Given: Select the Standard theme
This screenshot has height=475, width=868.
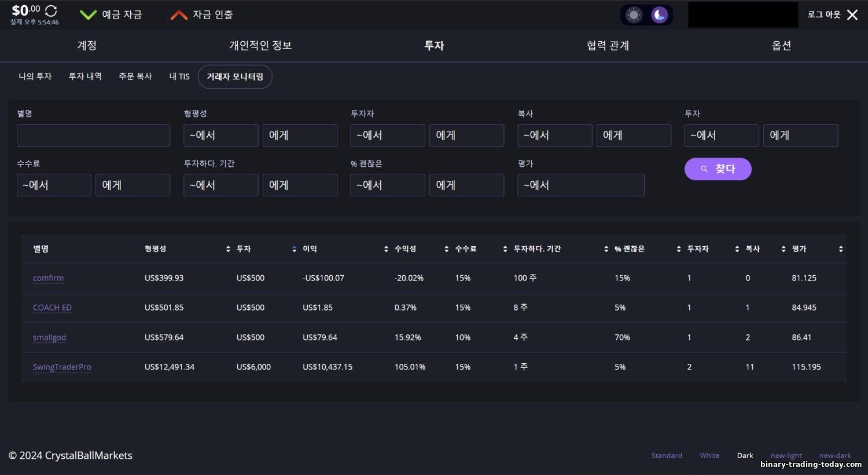Looking at the screenshot, I should click(667, 456).
